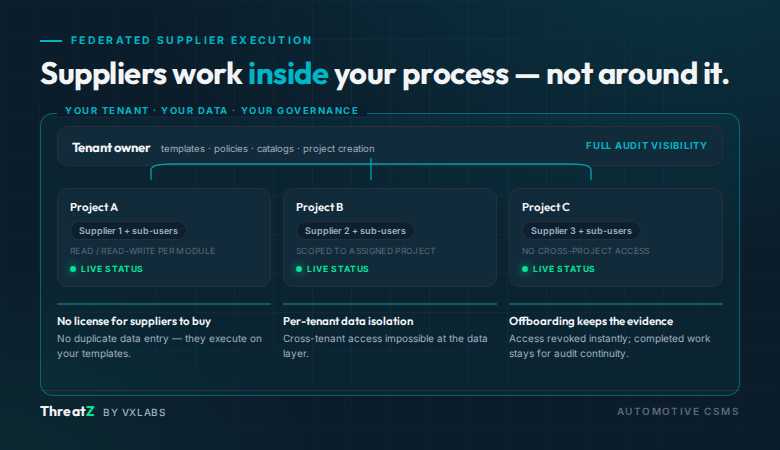Select the Supplier 1 + sub-users pill
The image size is (780, 450).
click(x=128, y=231)
